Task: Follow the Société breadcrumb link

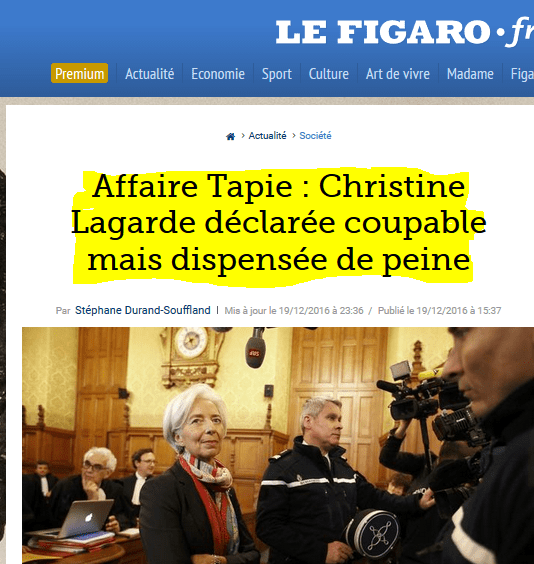Action: pos(315,136)
